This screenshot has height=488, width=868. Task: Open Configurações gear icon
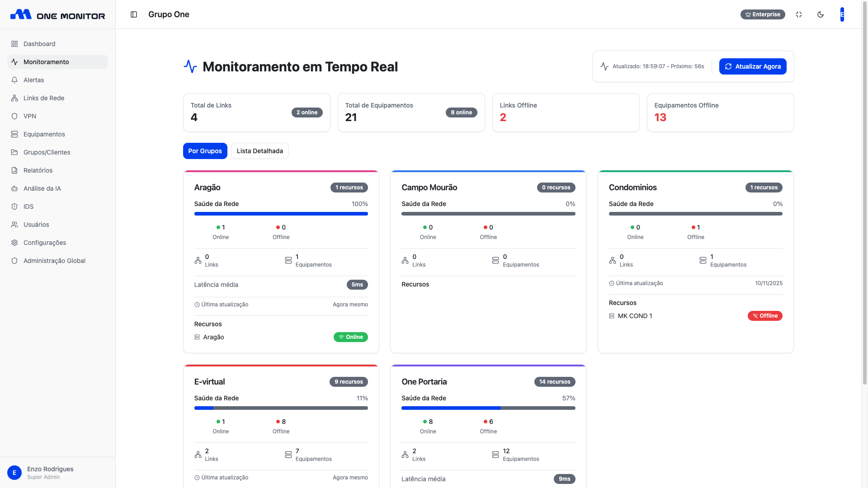click(14, 243)
